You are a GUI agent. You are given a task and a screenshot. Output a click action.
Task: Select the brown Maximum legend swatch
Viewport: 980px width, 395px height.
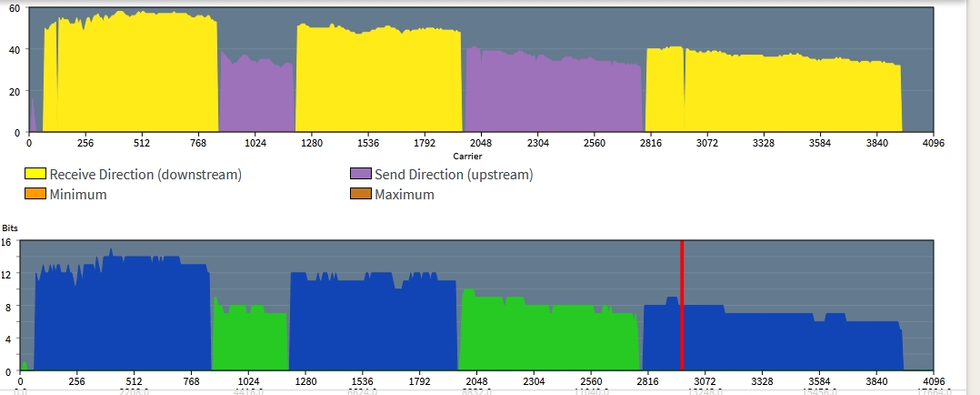(361, 194)
